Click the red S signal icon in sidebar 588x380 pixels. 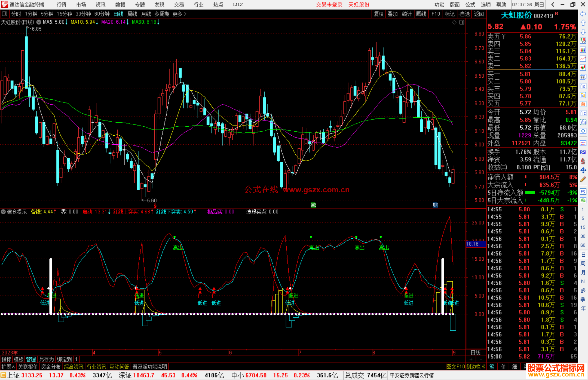[583, 161]
